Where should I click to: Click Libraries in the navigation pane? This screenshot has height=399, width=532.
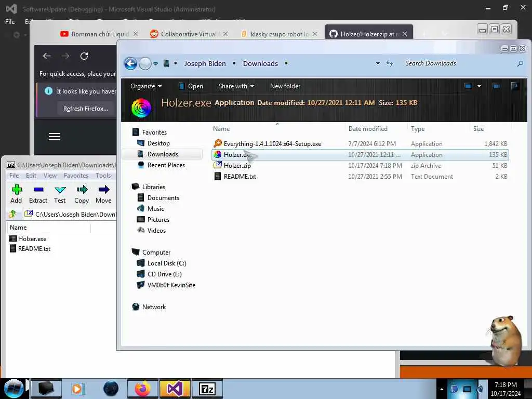(153, 187)
